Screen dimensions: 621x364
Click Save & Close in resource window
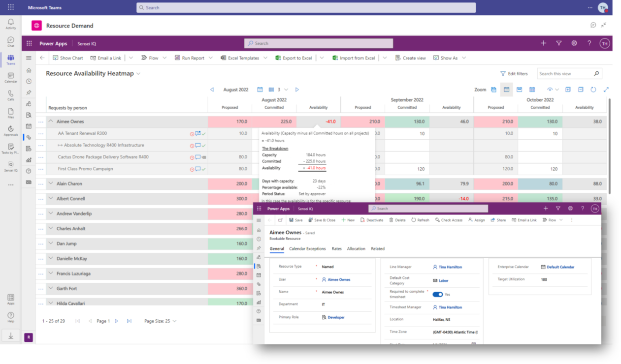point(321,220)
